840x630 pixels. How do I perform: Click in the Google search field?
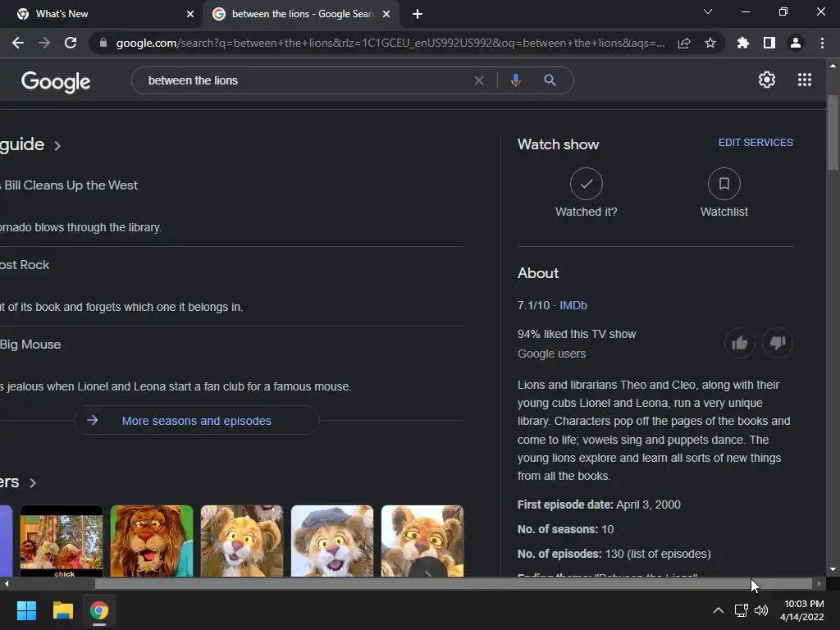click(305, 80)
